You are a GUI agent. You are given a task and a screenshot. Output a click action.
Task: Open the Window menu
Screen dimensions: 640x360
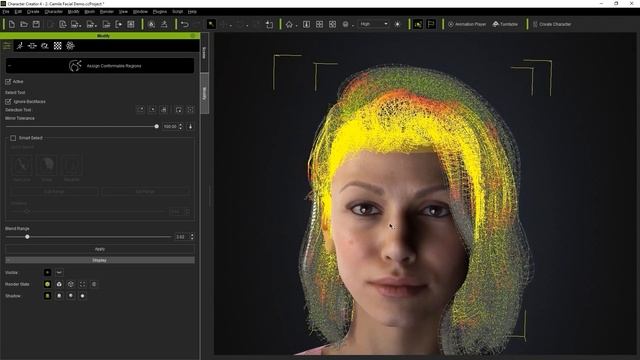click(x=140, y=12)
